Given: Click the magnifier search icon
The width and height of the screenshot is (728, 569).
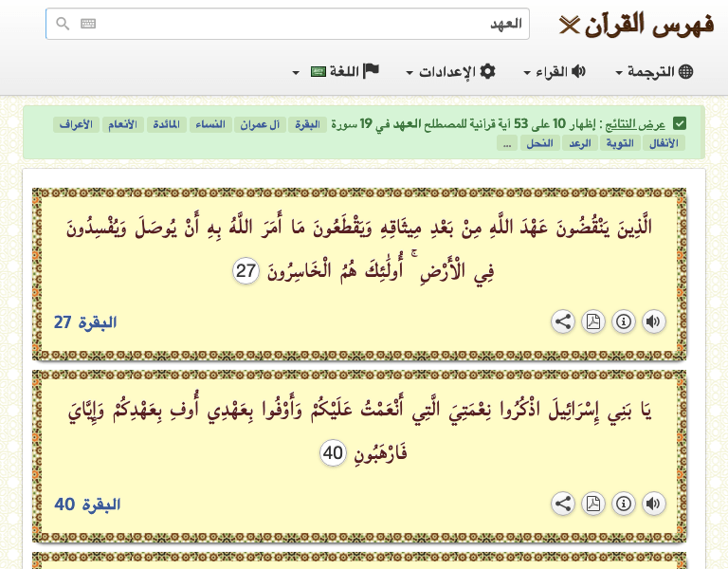Looking at the screenshot, I should [63, 24].
